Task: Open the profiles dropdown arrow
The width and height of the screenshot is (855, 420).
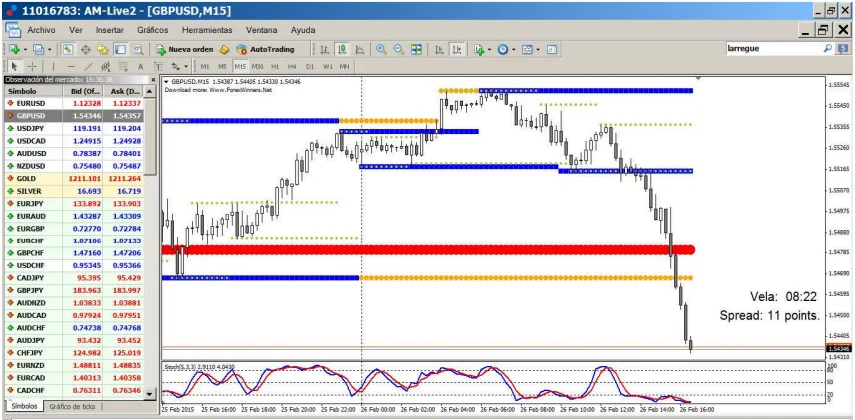Action: click(x=48, y=49)
